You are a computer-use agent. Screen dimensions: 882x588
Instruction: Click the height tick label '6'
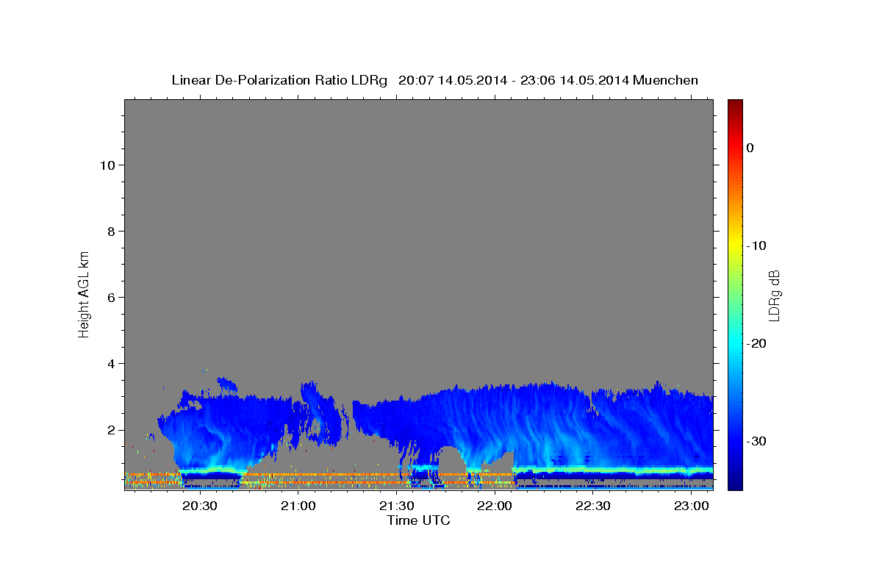pos(112,298)
